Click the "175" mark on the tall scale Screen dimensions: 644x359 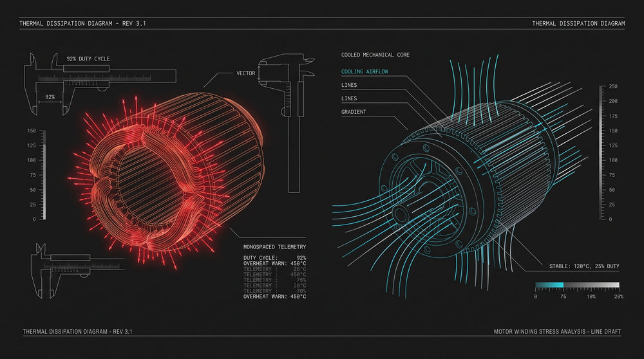613,116
